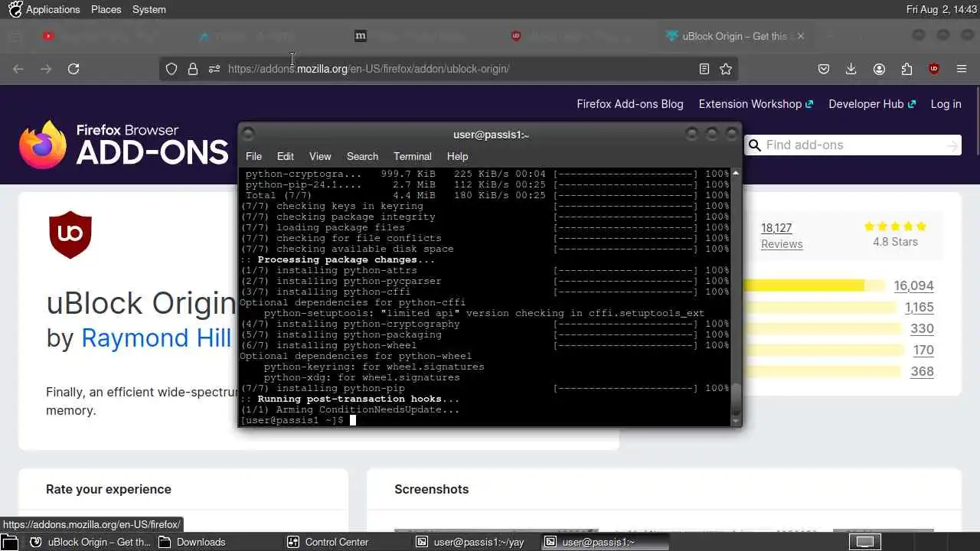
Task: Open the workspace switcher in bottom panel
Action: [864, 542]
